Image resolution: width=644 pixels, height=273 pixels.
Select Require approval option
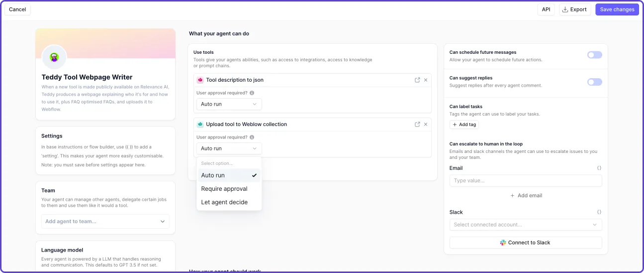tap(224, 189)
